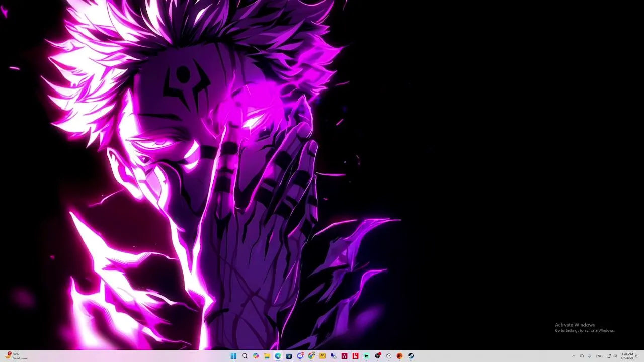Screen dimensions: 644x362
Task: Open Microsoft Edge on the taskbar
Action: click(x=278, y=356)
